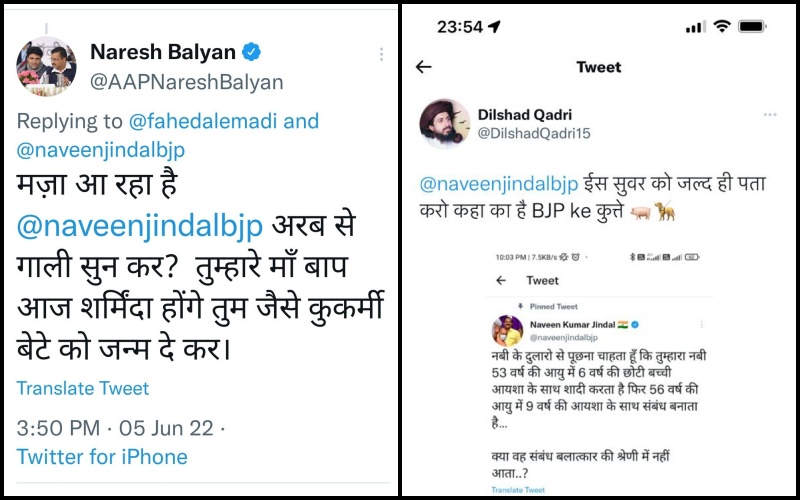800x500 pixels.
Task: Select the @AAPNareshBalyan handle
Action: (186, 82)
